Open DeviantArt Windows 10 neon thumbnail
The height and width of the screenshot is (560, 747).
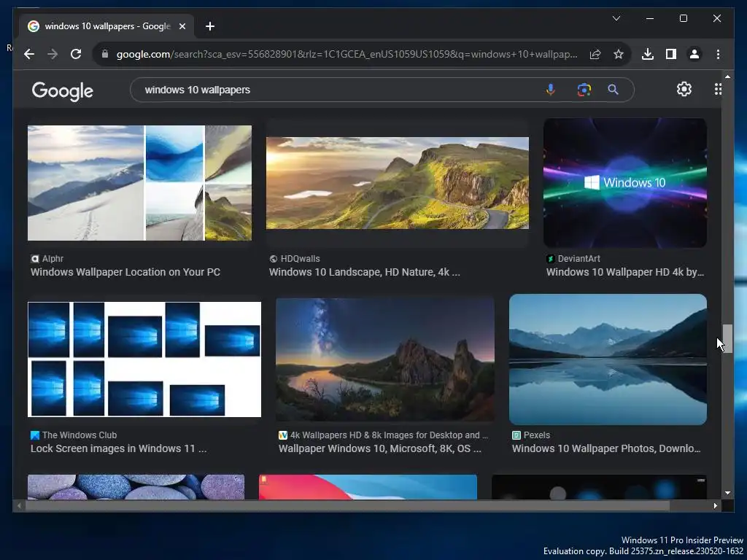pos(624,183)
